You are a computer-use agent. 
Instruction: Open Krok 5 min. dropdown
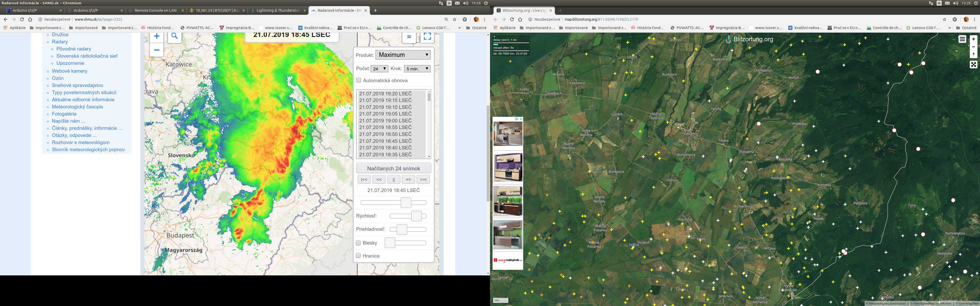point(417,69)
